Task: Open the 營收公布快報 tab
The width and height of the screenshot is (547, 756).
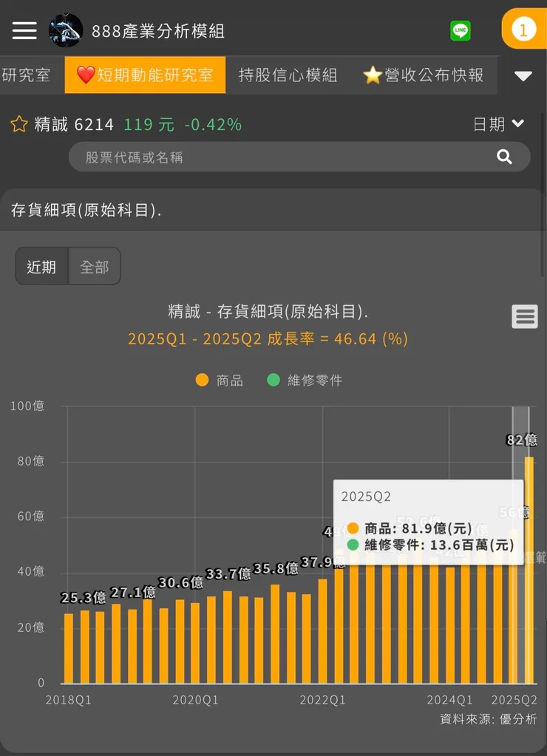Action: pos(424,75)
